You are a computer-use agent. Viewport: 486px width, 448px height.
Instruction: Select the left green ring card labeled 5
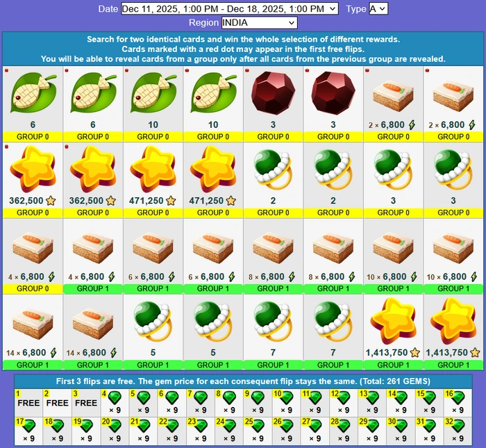tap(153, 332)
